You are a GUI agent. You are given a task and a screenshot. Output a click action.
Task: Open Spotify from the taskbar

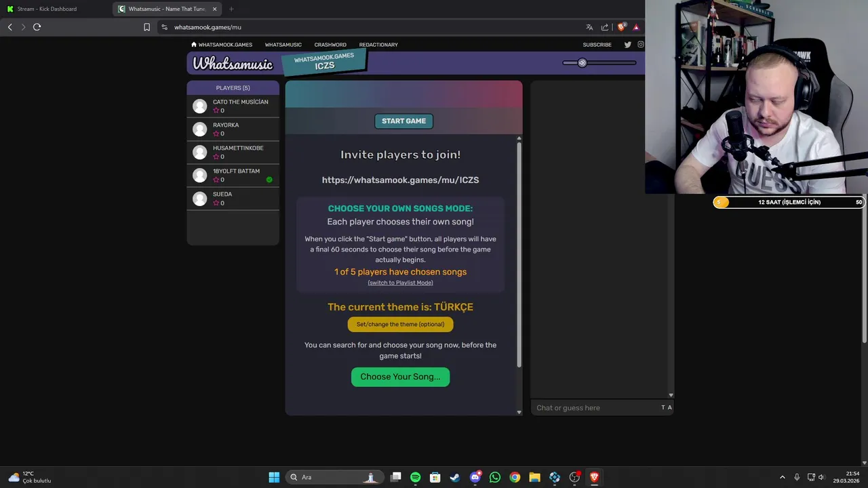(x=416, y=477)
